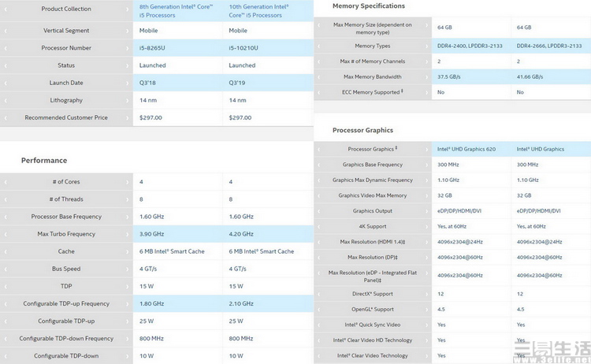Click the Max Turbo Frequency row label

pyautogui.click(x=66, y=234)
